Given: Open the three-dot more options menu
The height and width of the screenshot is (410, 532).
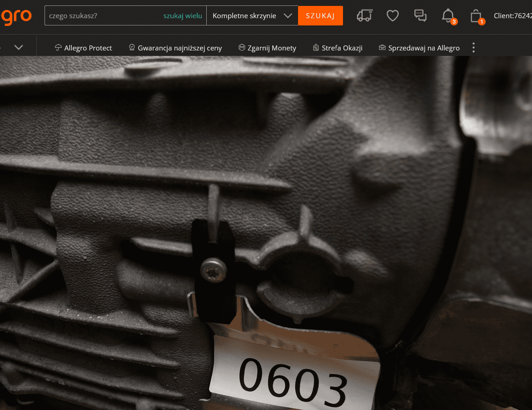Looking at the screenshot, I should (x=473, y=48).
